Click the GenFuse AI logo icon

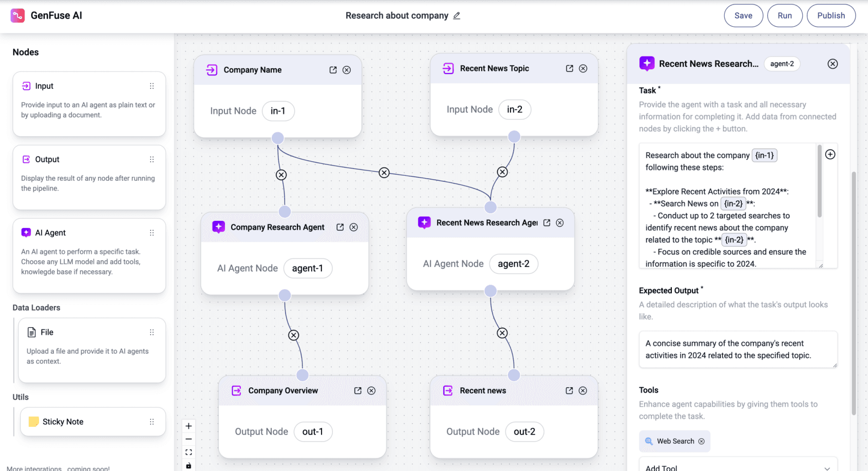tap(17, 15)
